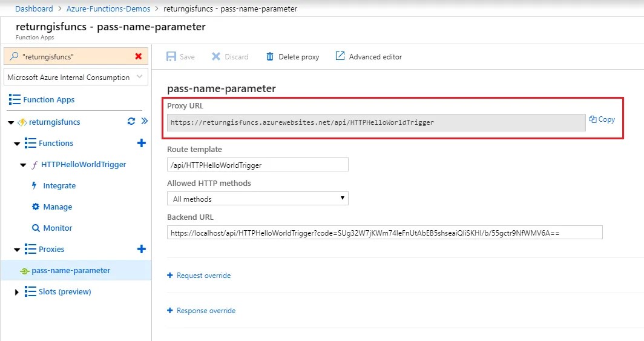Open Slots (preview)
644x341 pixels.
65,292
